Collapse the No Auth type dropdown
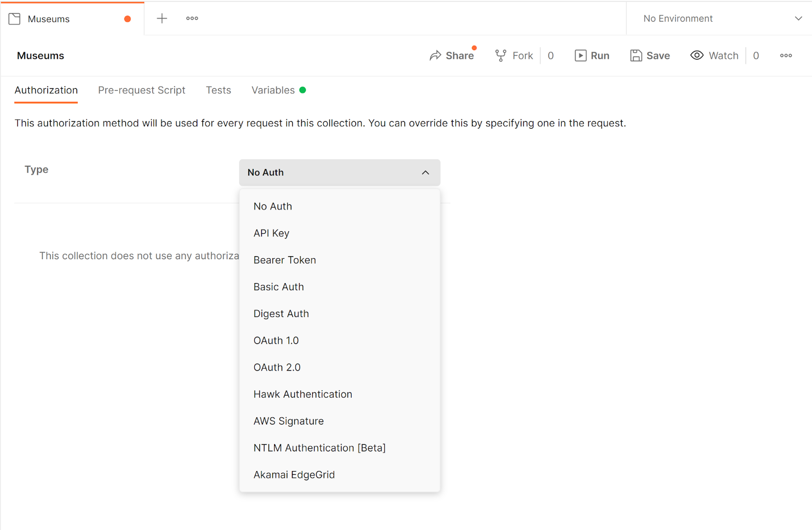The width and height of the screenshot is (812, 530). click(x=339, y=172)
